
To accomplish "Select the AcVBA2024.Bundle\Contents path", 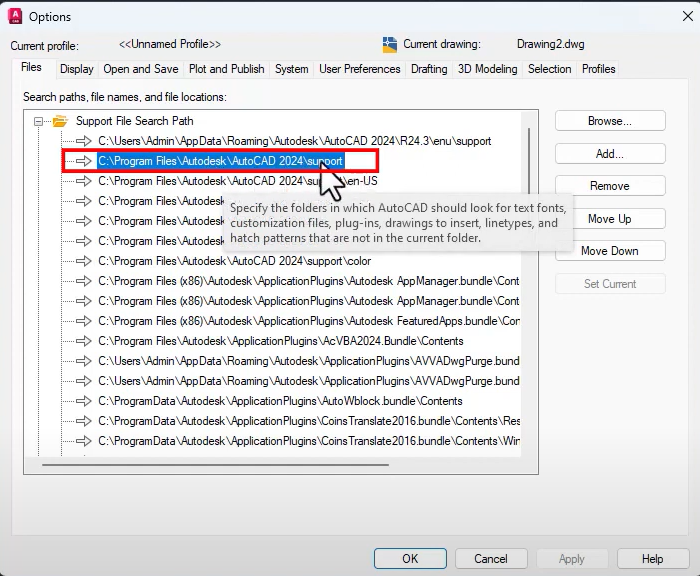I will pos(281,341).
